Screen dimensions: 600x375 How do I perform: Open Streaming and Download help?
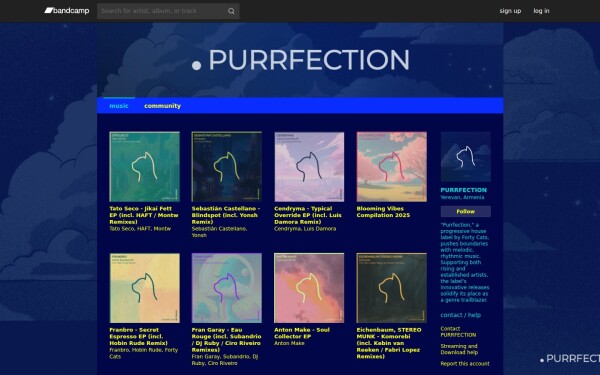click(459, 349)
